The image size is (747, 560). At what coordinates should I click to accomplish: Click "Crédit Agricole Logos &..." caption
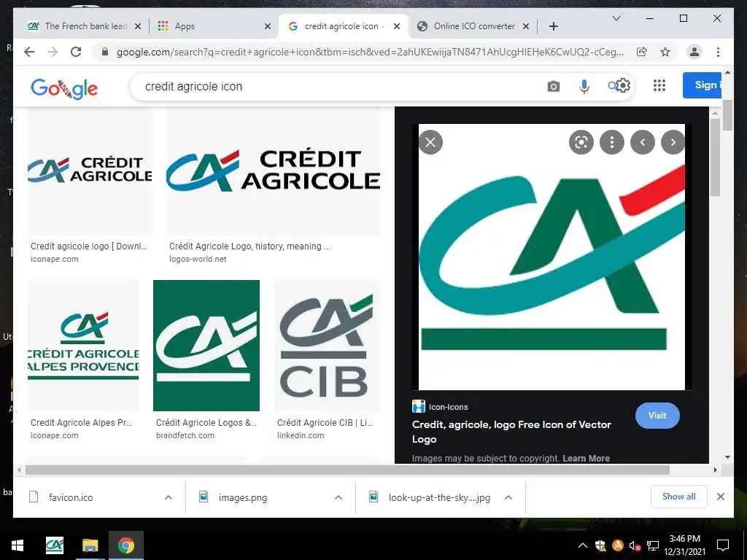pos(206,422)
